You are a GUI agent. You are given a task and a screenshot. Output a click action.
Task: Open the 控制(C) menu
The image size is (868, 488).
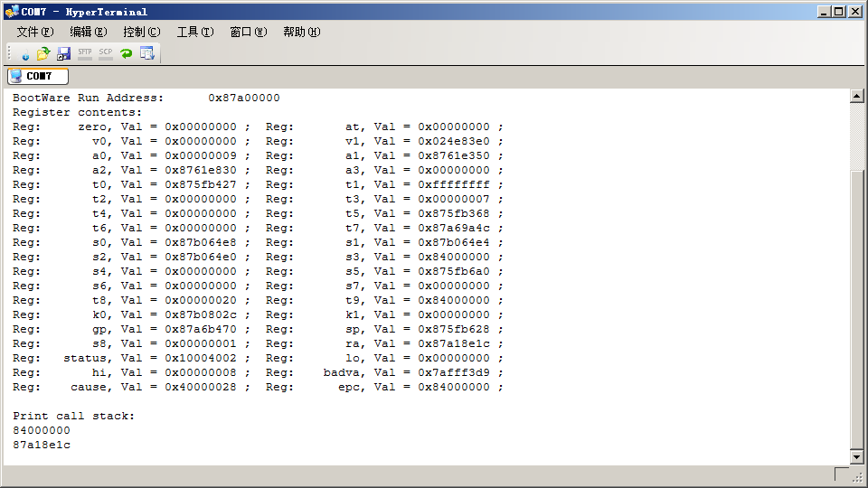point(142,33)
